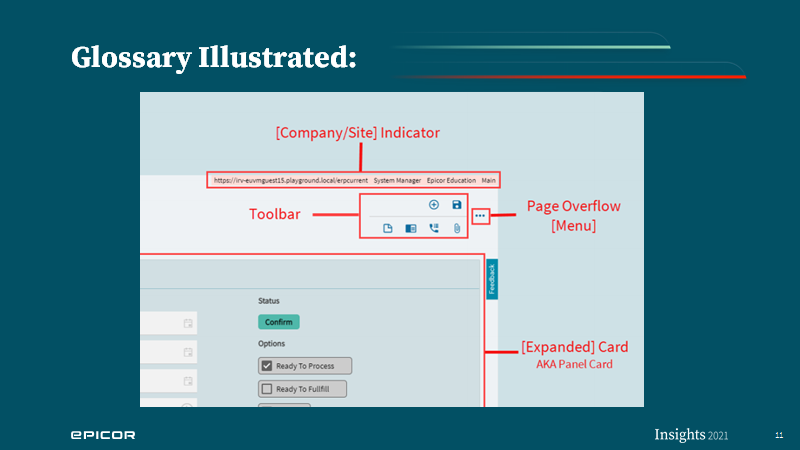Select Epicor Education company indicator
The width and height of the screenshot is (800, 450).
tap(451, 180)
